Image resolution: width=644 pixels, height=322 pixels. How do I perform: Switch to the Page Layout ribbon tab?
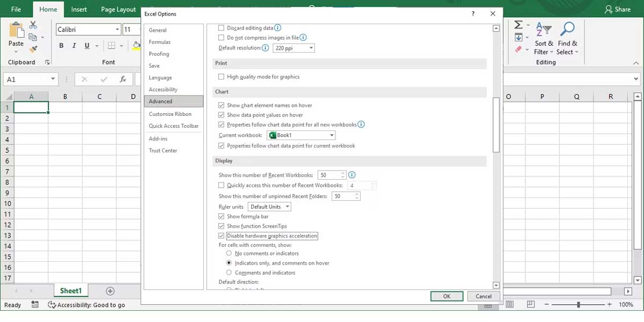pos(118,9)
